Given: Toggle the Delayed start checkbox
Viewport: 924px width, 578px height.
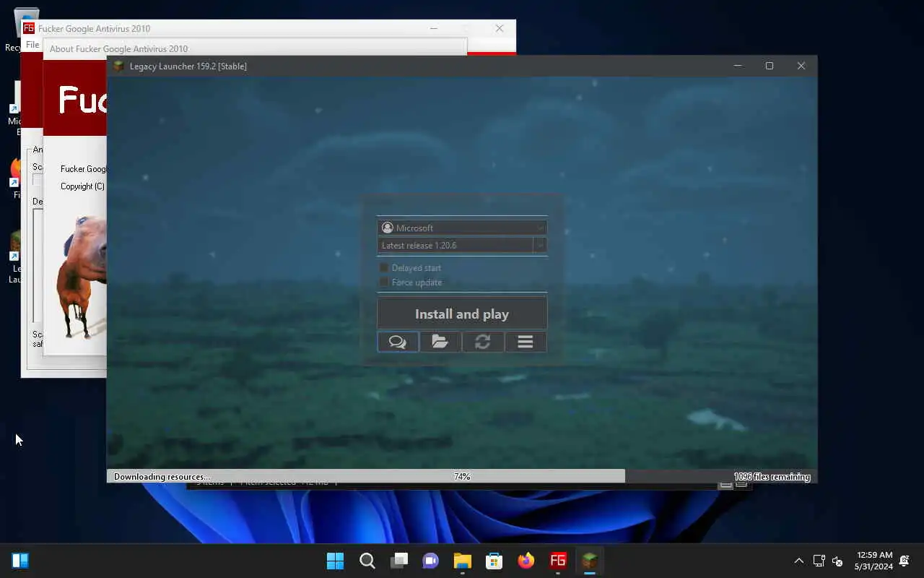Looking at the screenshot, I should [385, 268].
